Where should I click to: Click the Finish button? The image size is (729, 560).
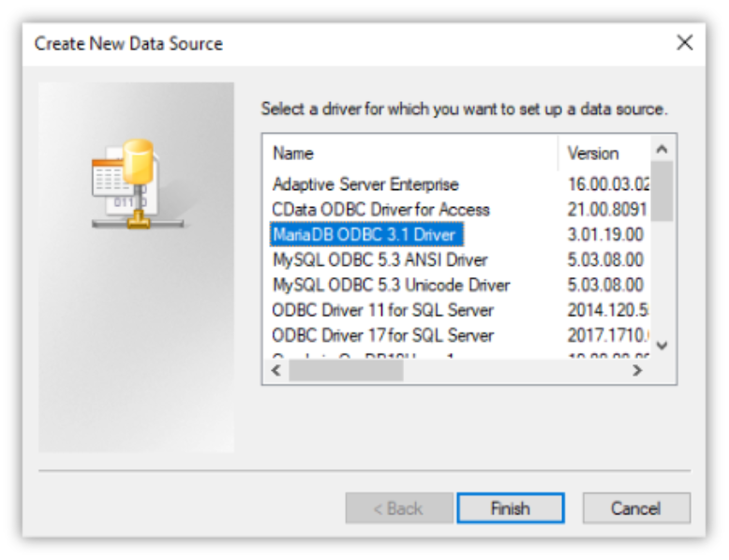click(x=511, y=508)
